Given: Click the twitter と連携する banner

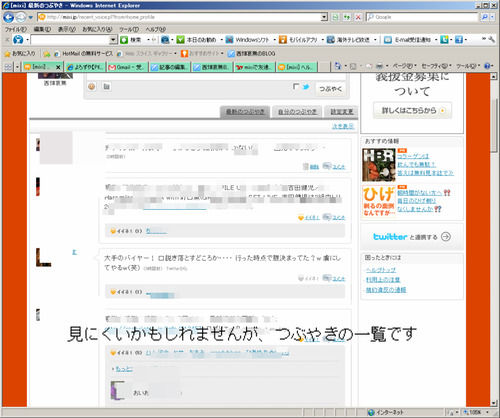Looking at the screenshot, I should [412, 237].
